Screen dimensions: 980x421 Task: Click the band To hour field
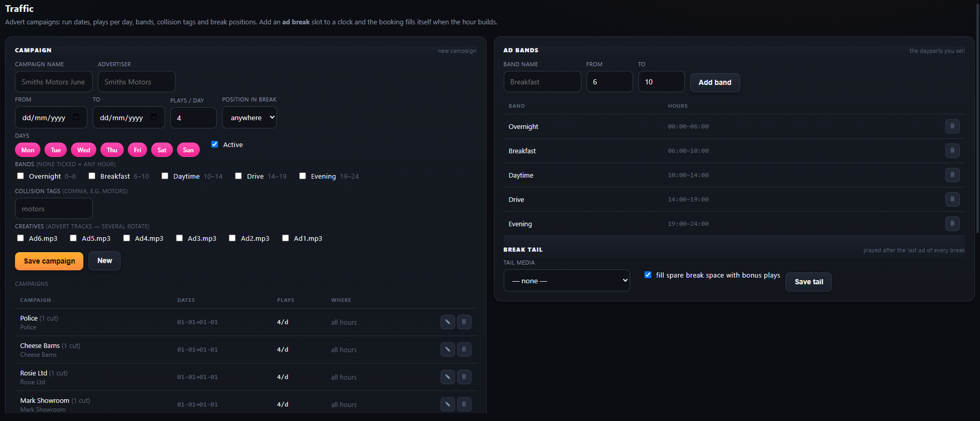coord(662,82)
